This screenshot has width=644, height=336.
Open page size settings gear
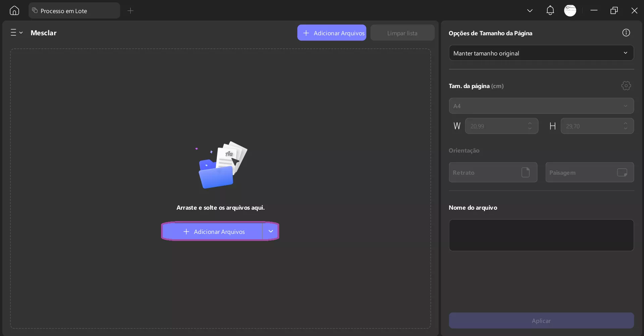tap(626, 86)
